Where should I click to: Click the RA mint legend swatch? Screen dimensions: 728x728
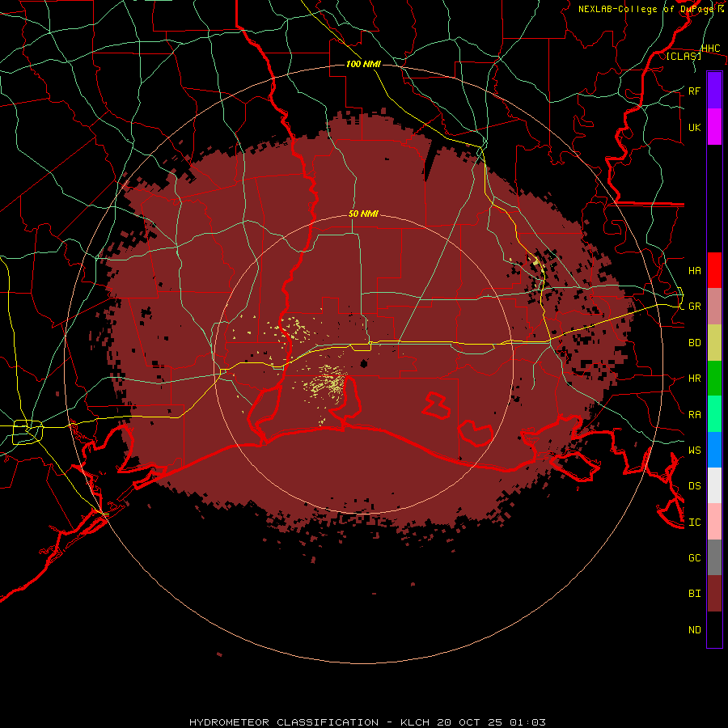tap(714, 414)
